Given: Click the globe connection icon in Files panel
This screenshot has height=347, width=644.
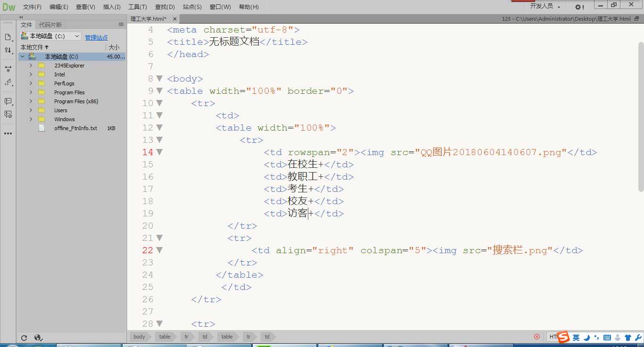Looking at the screenshot, I should click(39, 338).
